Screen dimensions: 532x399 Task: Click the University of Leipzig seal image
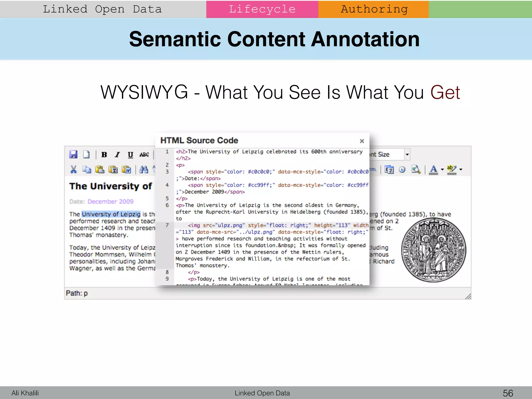pos(433,250)
